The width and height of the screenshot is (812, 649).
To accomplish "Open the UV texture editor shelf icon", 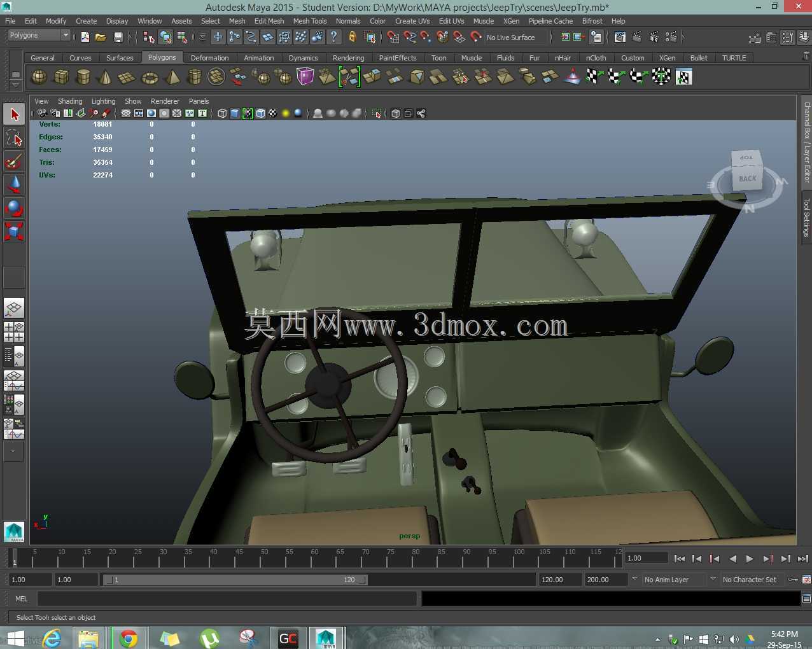I will (x=683, y=77).
